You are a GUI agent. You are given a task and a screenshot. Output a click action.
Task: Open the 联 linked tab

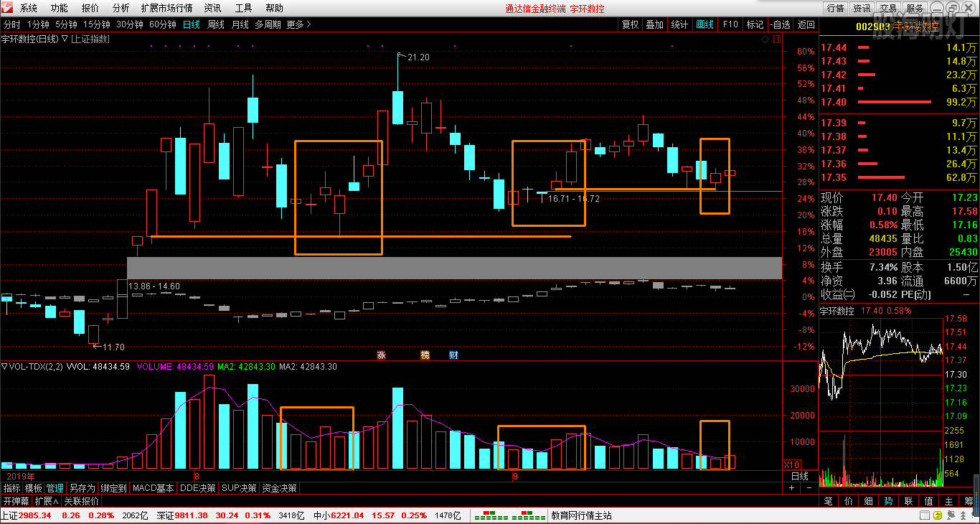point(908,501)
